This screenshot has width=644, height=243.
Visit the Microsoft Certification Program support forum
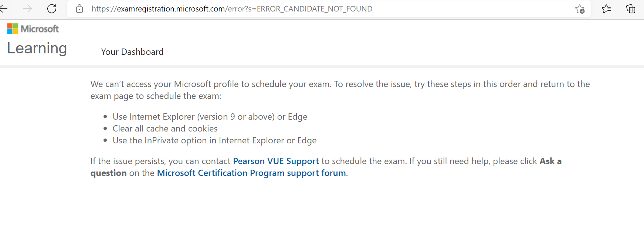[251, 173]
